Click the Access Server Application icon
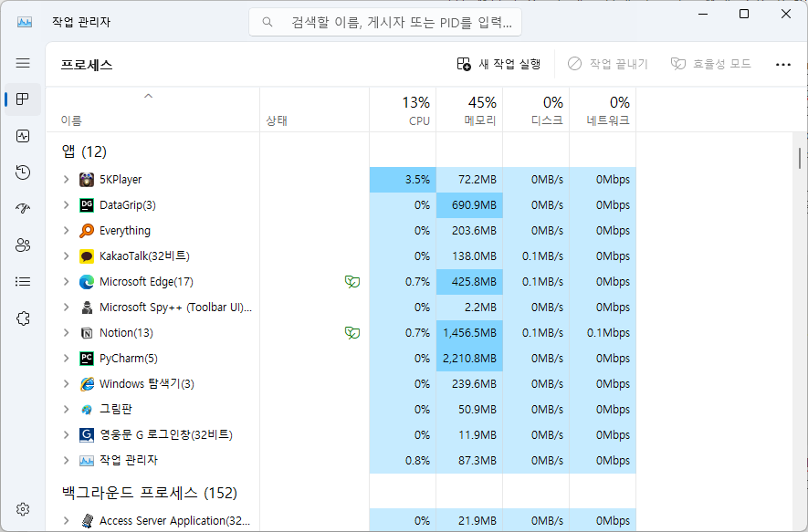This screenshot has width=808, height=532. [x=87, y=521]
